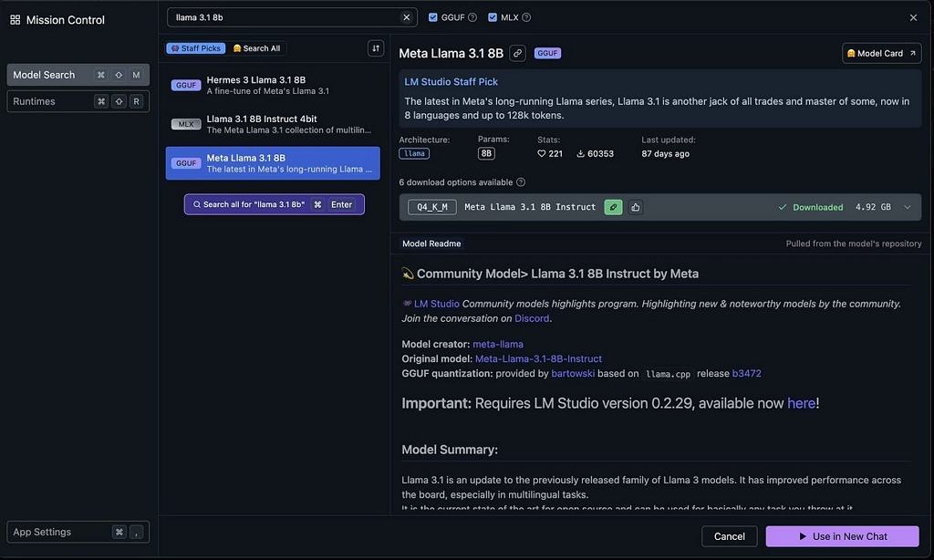
Task: Open the Model Search section
Action: [x=78, y=75]
